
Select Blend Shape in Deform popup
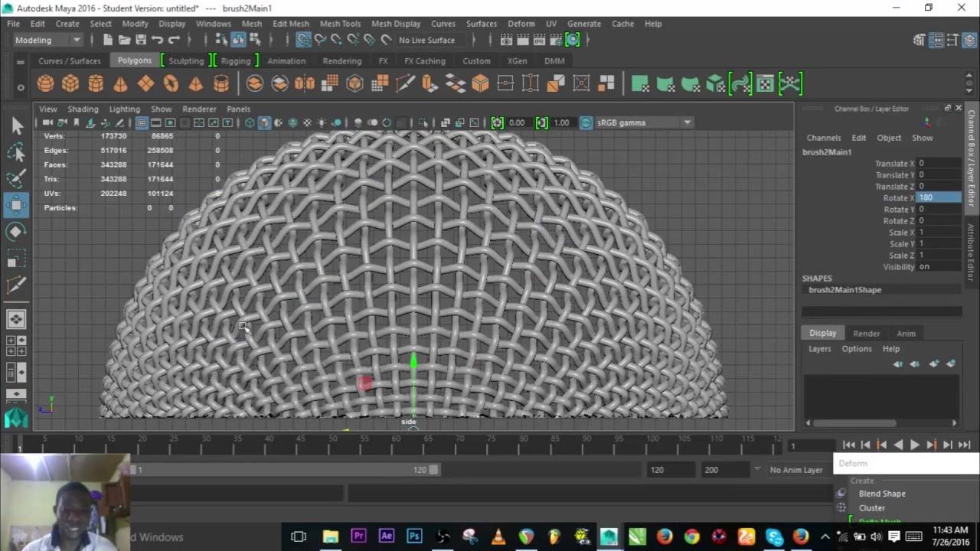(882, 494)
